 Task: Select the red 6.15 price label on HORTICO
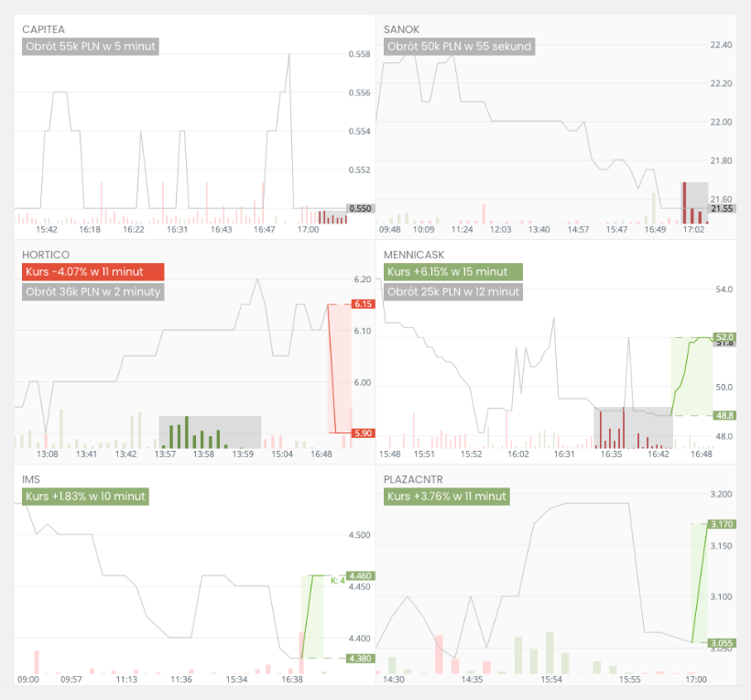click(363, 304)
